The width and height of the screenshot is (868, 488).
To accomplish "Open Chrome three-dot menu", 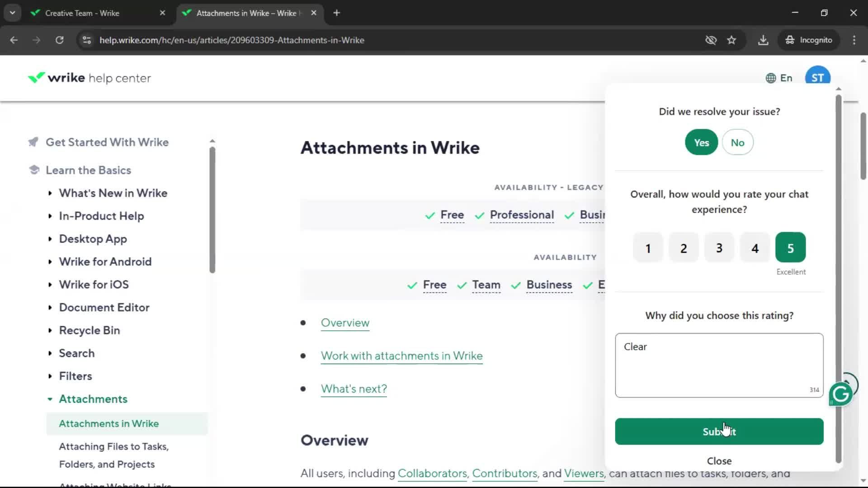I will (x=854, y=40).
